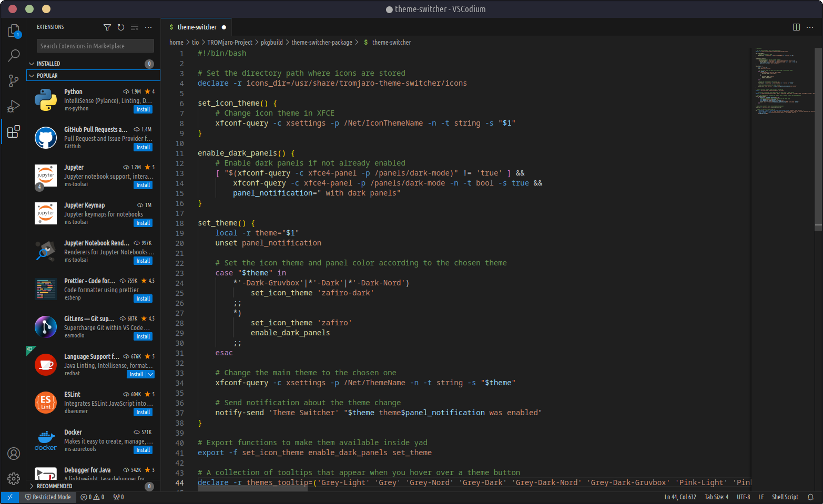Open the Run and Debug view
Image resolution: width=823 pixels, height=504 pixels.
[x=14, y=106]
